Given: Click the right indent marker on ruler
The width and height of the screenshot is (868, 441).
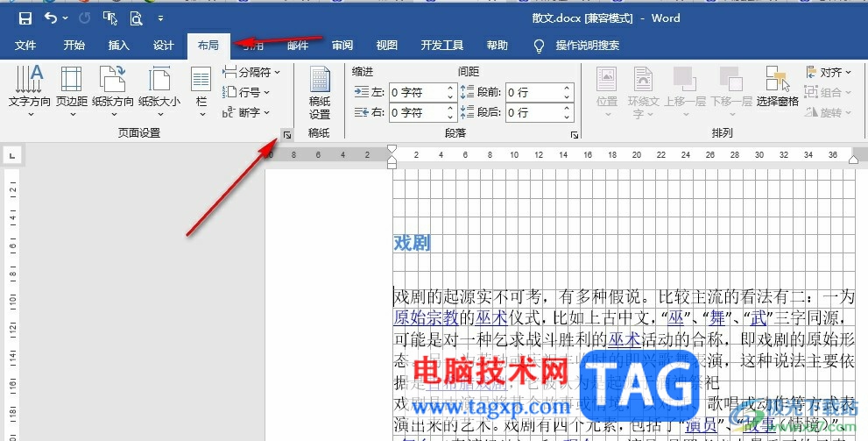Looking at the screenshot, I should pyautogui.click(x=854, y=160).
